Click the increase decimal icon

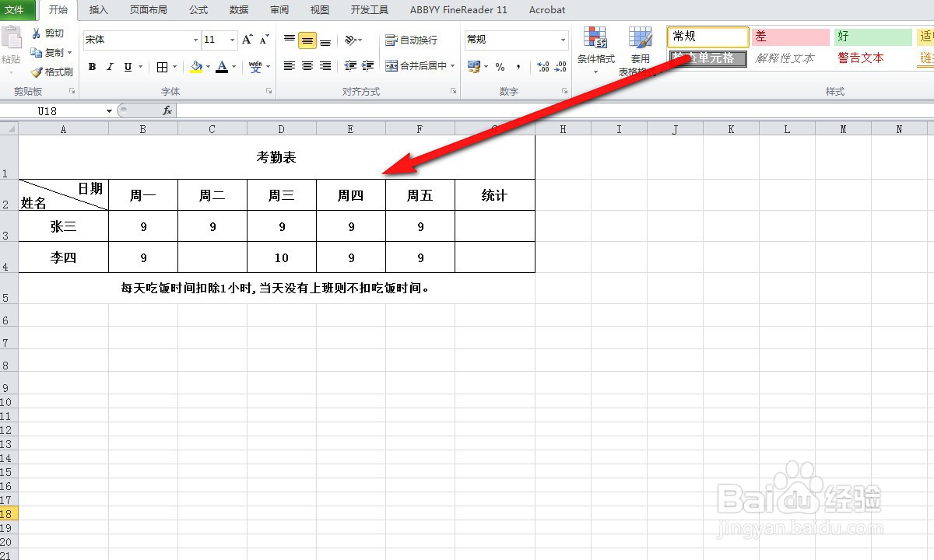click(542, 67)
